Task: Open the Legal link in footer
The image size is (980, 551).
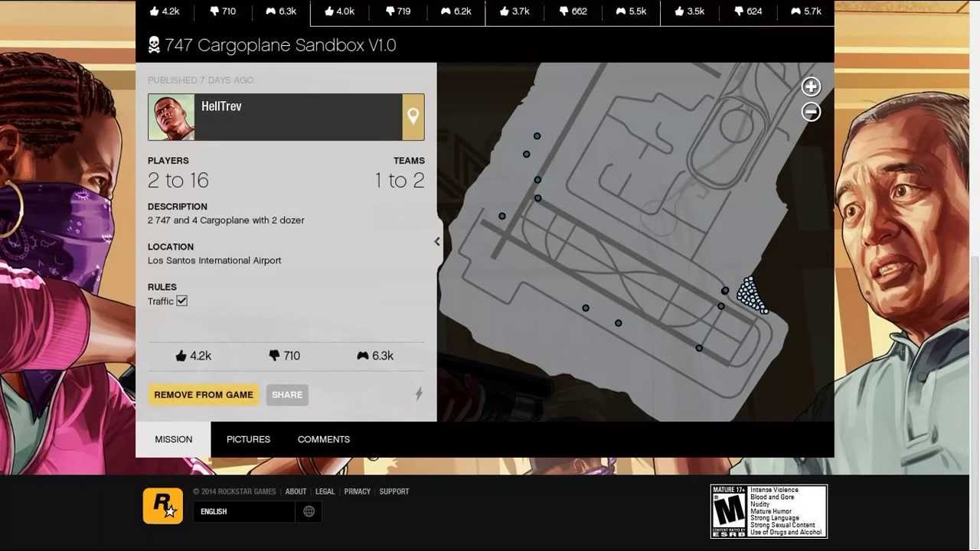Action: pos(325,491)
